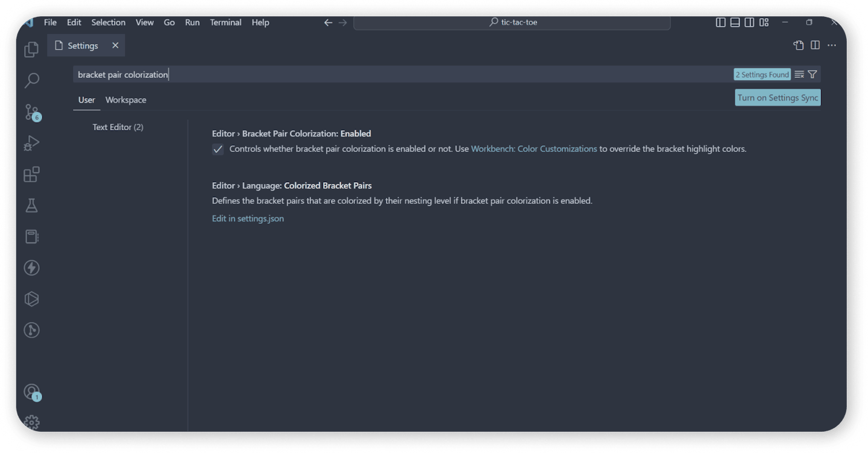Open the Run and Debug view
Screen dimensions: 868x453
31,143
